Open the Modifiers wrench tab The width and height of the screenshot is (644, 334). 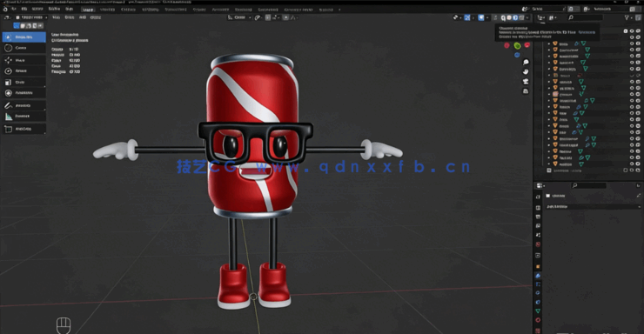pyautogui.click(x=538, y=276)
